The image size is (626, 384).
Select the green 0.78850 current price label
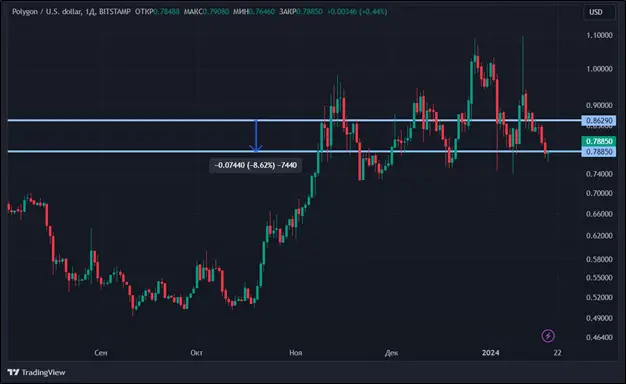598,141
